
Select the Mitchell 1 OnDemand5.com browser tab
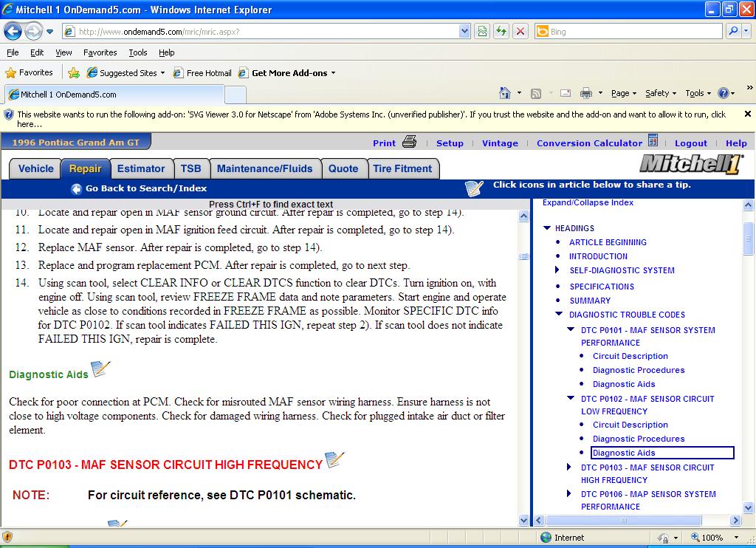[x=114, y=95]
